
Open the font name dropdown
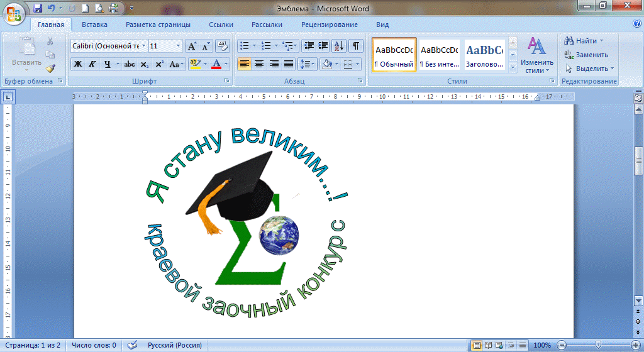[143, 46]
